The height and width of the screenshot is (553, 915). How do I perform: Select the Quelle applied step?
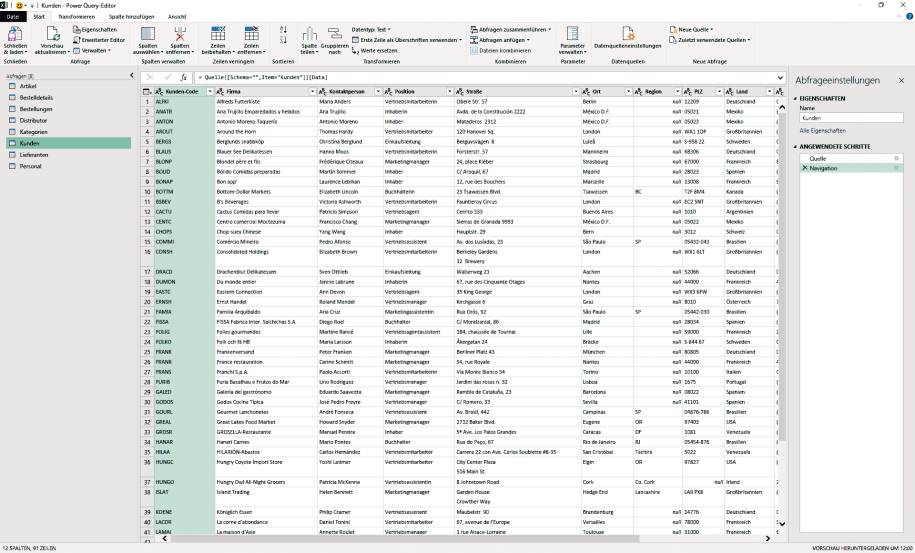(851, 159)
